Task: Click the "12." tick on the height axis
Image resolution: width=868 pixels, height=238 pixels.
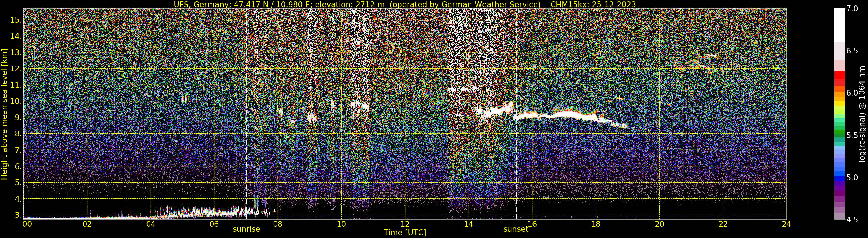Action: pyautogui.click(x=16, y=69)
